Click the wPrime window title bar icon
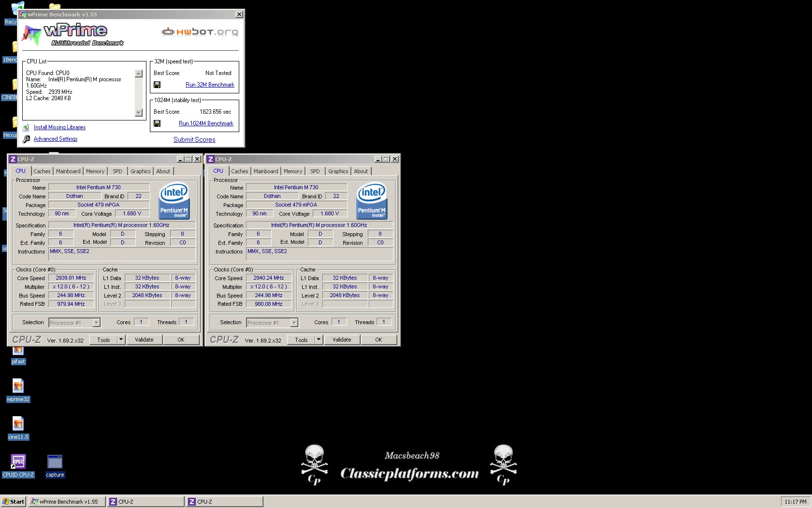Image resolution: width=812 pixels, height=508 pixels. [23, 15]
